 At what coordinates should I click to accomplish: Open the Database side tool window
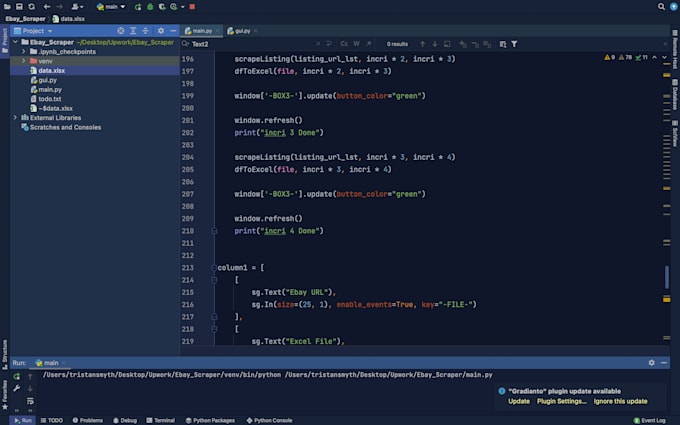pyautogui.click(x=675, y=95)
